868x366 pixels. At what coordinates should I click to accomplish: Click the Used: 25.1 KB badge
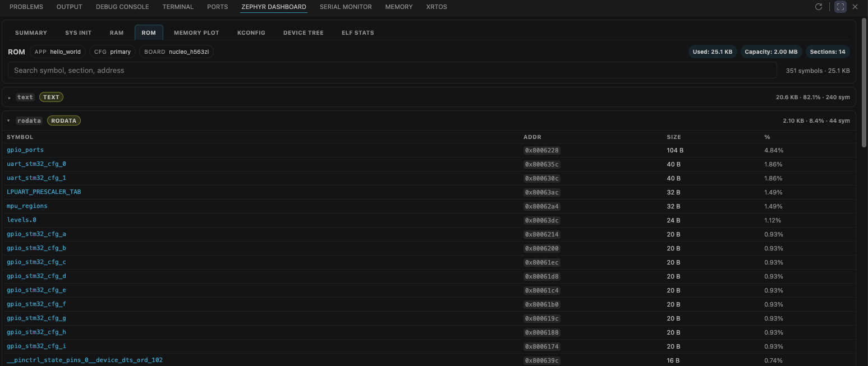click(713, 52)
